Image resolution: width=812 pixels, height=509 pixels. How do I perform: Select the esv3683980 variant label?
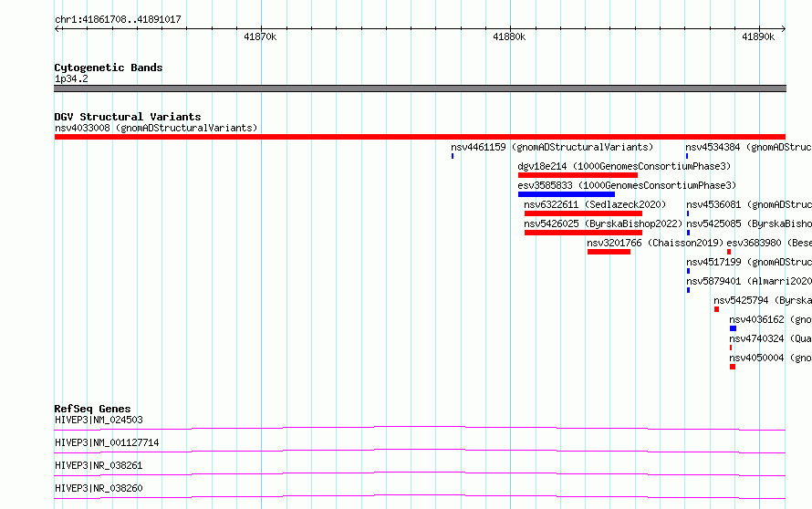pos(769,243)
